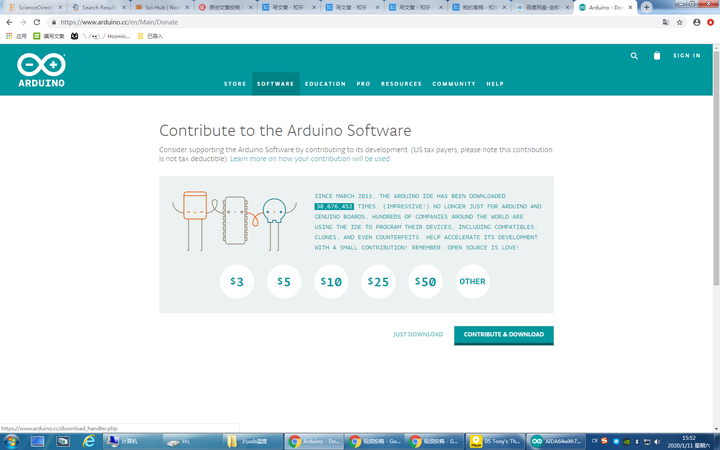Open the site search magnifier icon

click(634, 56)
